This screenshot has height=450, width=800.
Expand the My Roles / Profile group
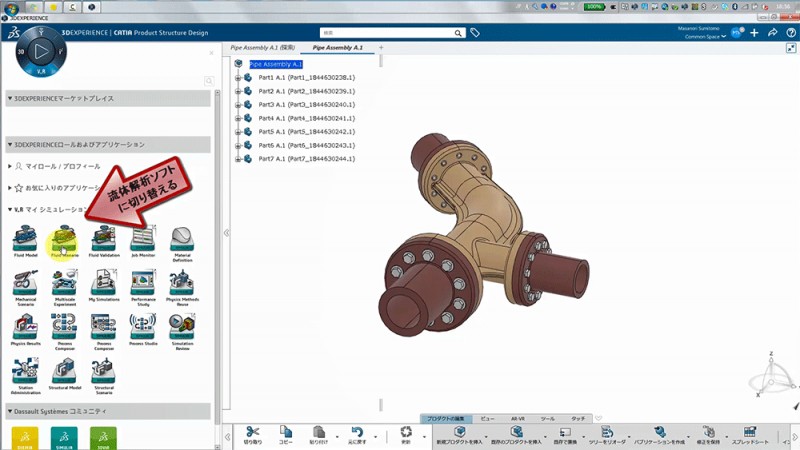pyautogui.click(x=10, y=166)
